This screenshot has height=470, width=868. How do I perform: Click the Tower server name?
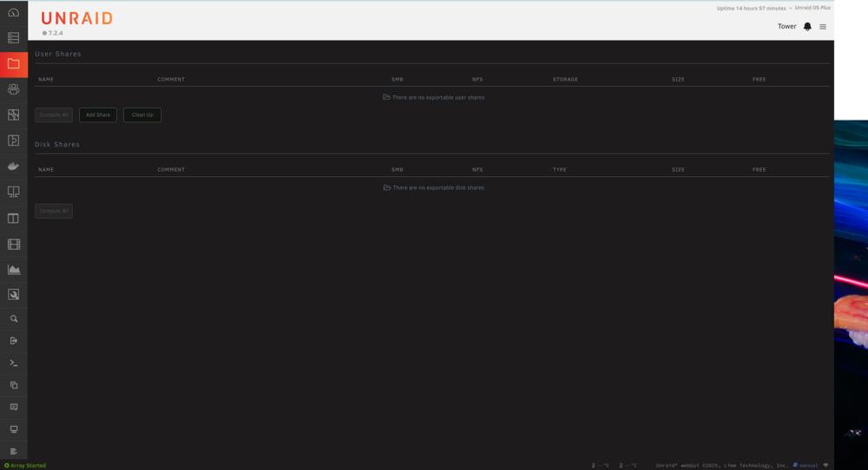click(x=786, y=27)
